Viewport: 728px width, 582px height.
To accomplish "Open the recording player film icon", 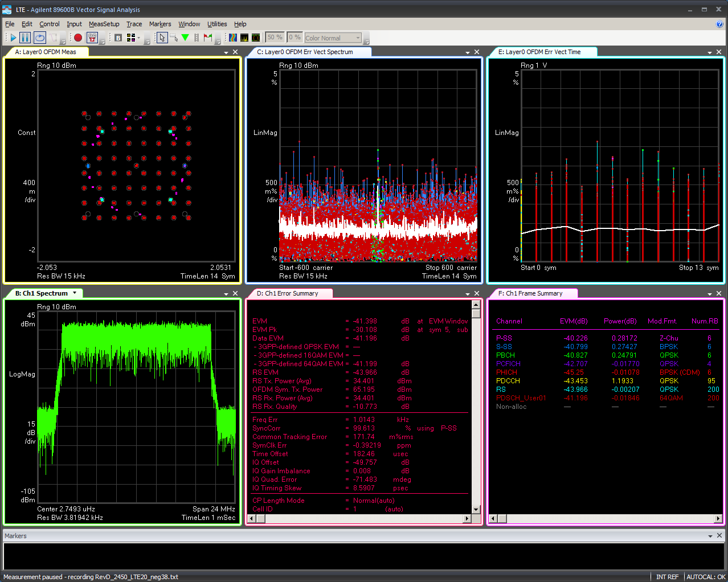I will point(92,38).
